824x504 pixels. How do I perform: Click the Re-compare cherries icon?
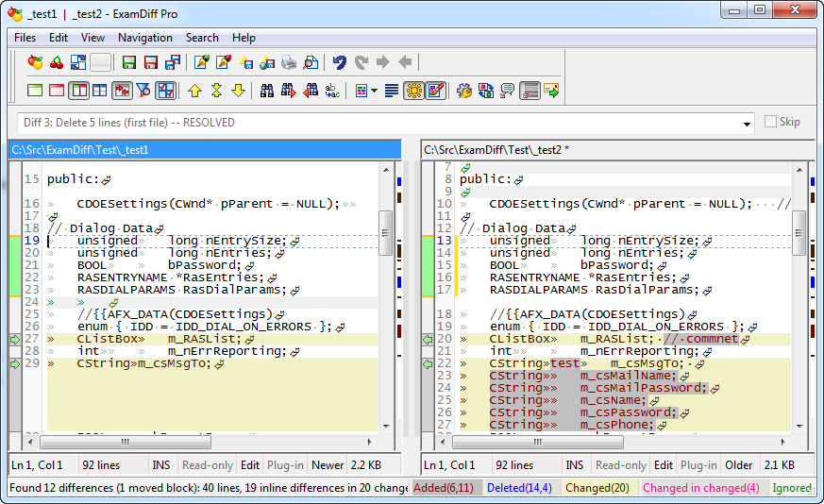tap(57, 62)
